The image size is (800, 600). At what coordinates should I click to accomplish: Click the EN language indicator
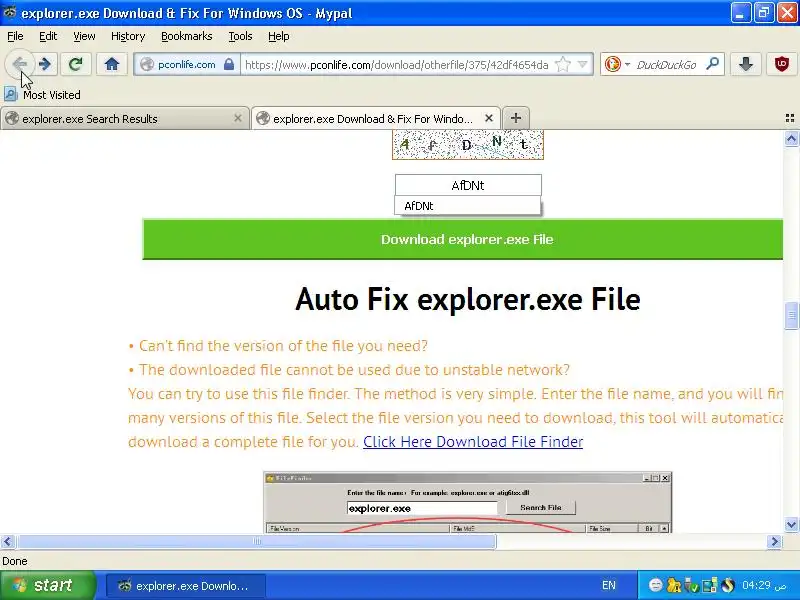coord(609,585)
